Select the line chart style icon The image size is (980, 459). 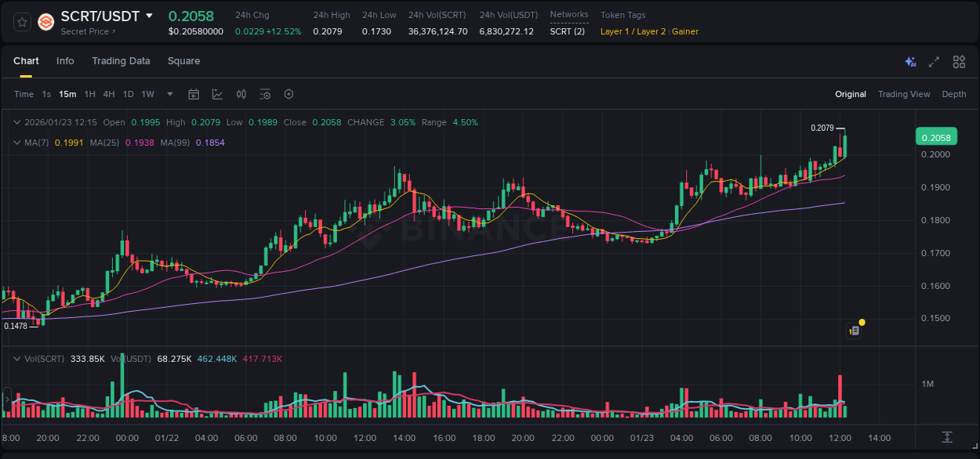(217, 94)
